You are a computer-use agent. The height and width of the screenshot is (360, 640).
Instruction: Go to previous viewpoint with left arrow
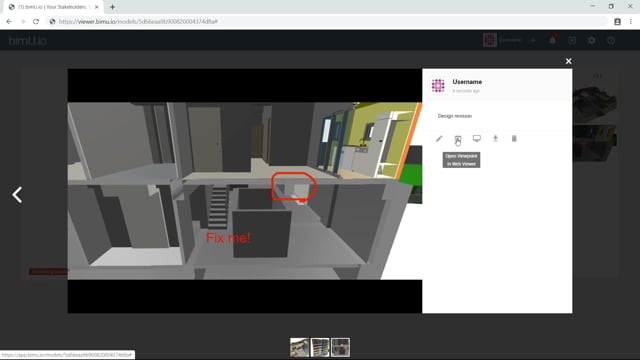(17, 195)
